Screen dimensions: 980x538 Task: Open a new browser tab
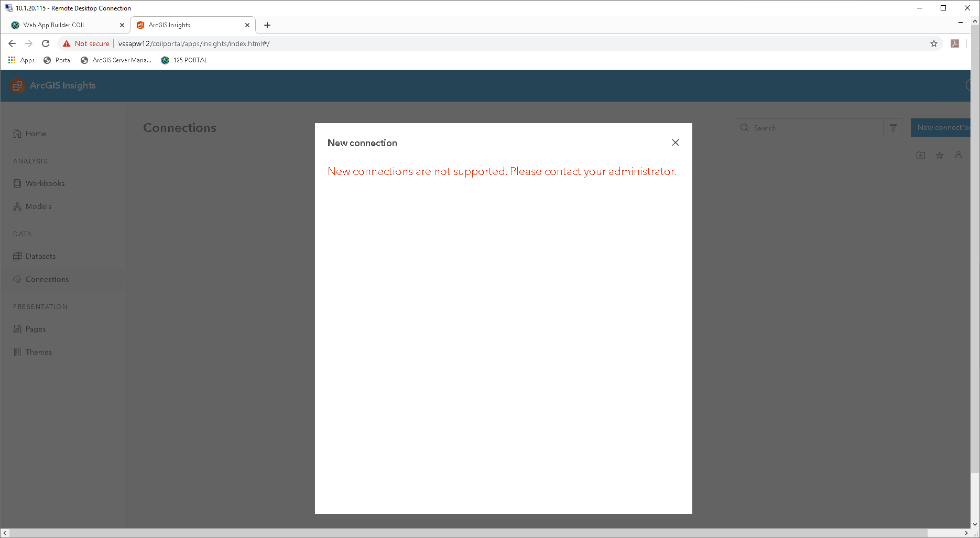(267, 25)
